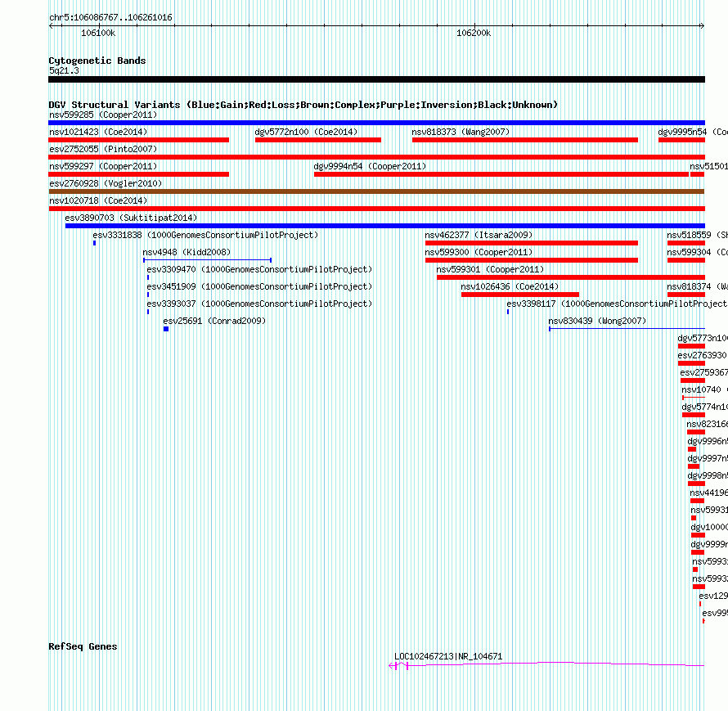The height and width of the screenshot is (711, 728).
Task: Click the 106100k ruler tick label
Action: click(98, 33)
